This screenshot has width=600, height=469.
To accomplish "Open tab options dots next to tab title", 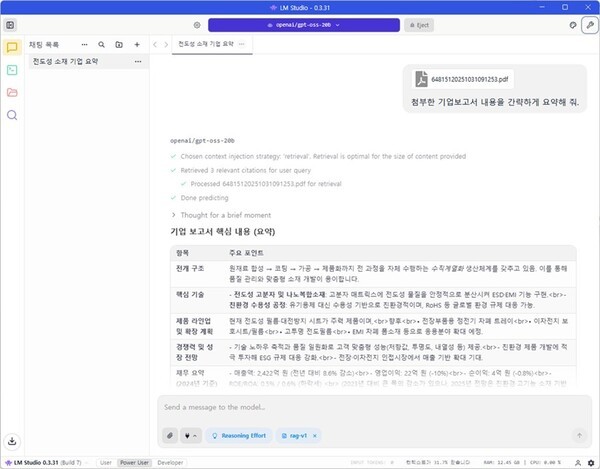I will point(241,44).
